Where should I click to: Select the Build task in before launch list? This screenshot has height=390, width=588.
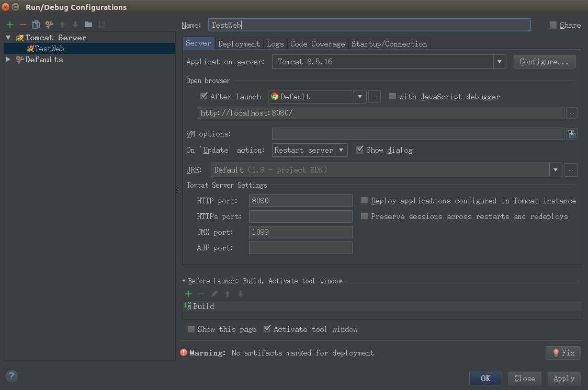click(382, 306)
